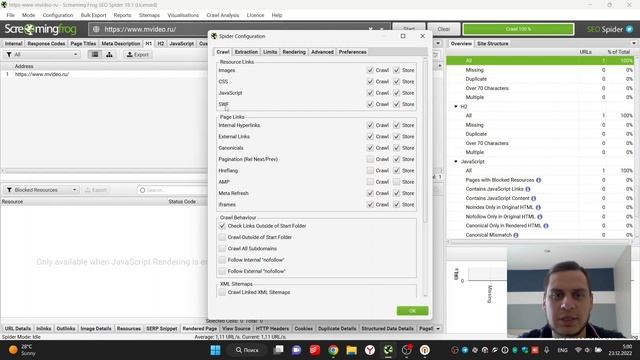Open the Overview panel tabs overflow dropdown
The image size is (640, 360).
point(633,43)
